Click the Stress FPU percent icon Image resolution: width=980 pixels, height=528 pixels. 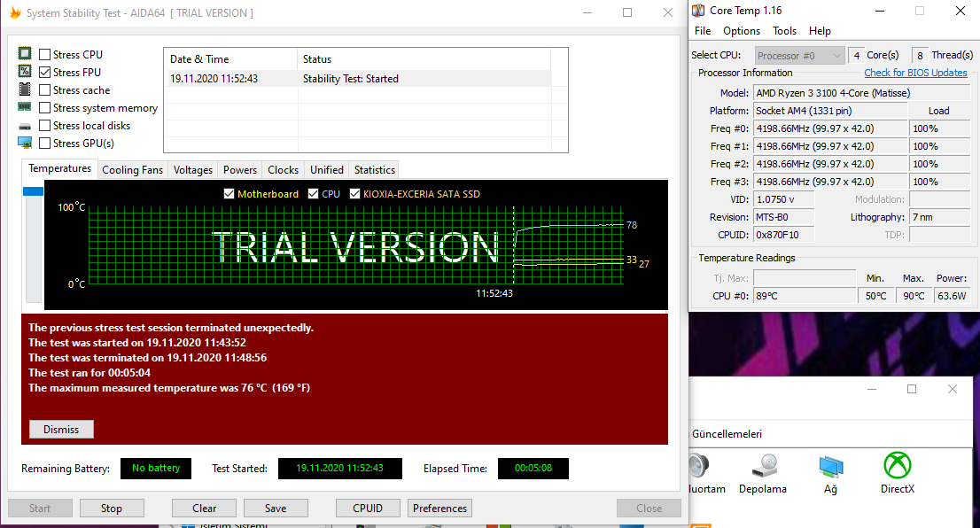pyautogui.click(x=25, y=71)
